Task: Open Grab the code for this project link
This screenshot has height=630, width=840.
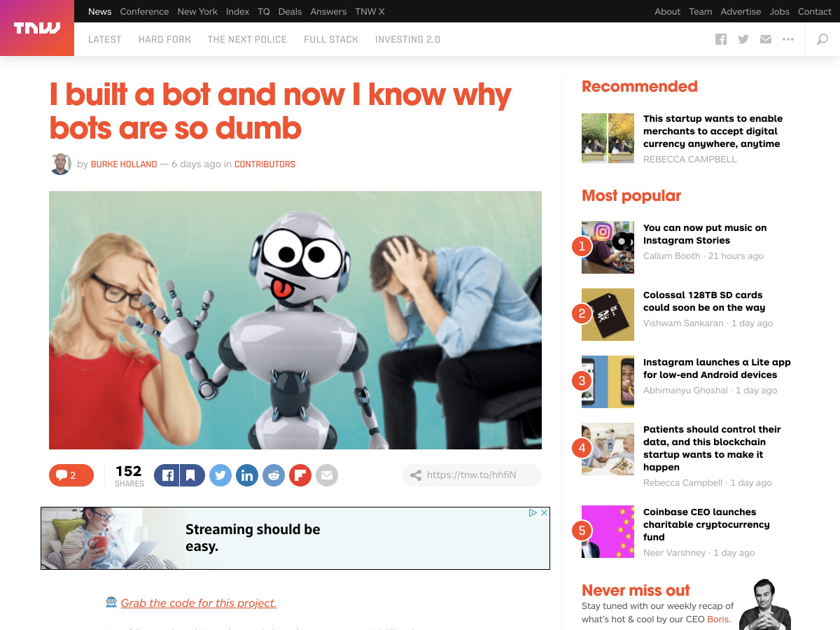Action: 199,603
